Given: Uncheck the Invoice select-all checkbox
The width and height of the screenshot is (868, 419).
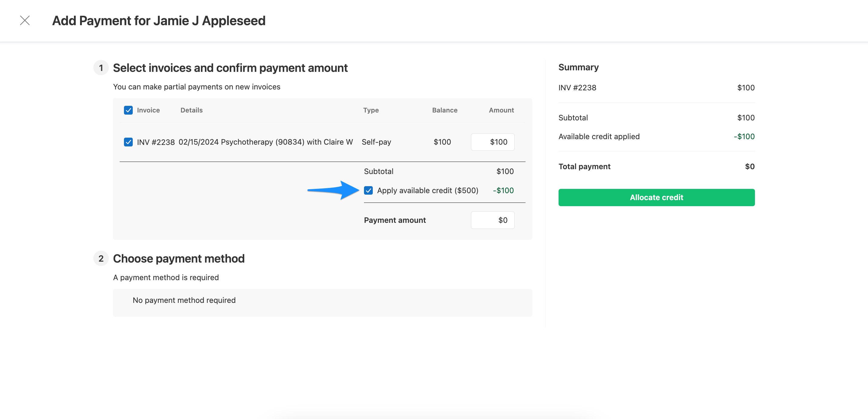Looking at the screenshot, I should [x=128, y=110].
